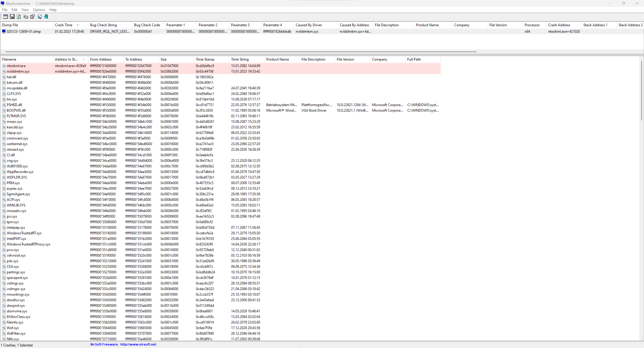Click the Find toolbar icon

click(39, 16)
